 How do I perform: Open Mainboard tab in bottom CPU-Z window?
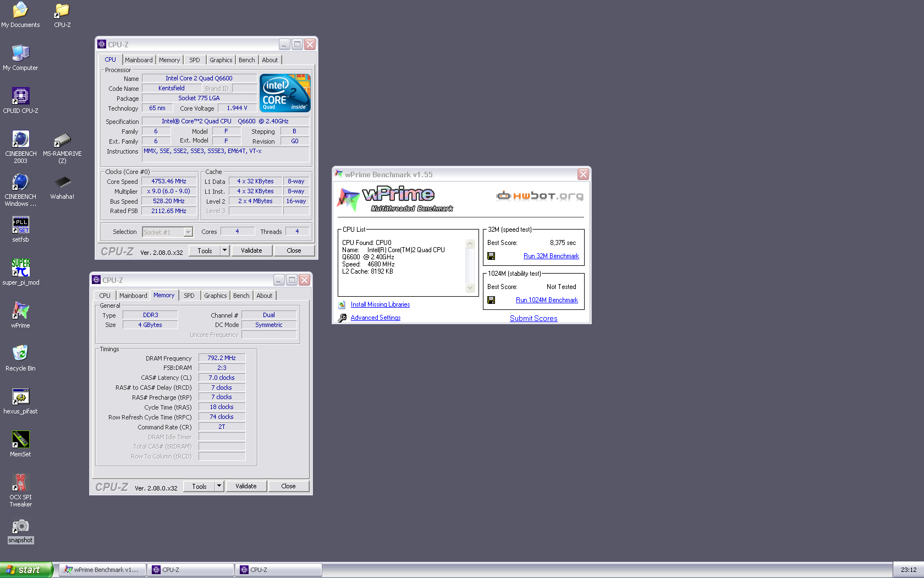pyautogui.click(x=133, y=296)
